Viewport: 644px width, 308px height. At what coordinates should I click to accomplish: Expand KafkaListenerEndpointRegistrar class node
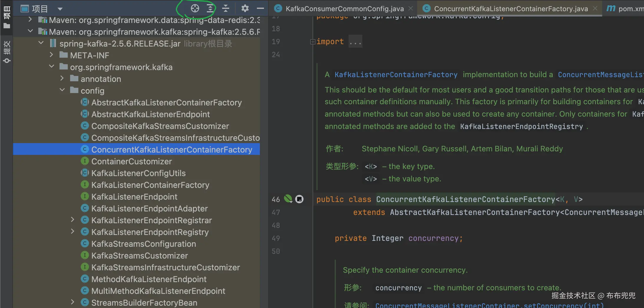[72, 220]
